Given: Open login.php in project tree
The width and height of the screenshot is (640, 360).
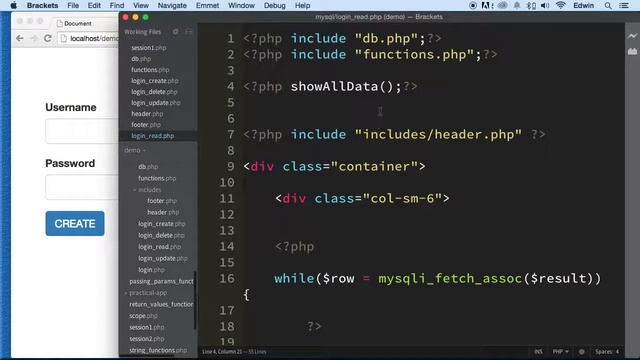Looking at the screenshot, I should [151, 270].
